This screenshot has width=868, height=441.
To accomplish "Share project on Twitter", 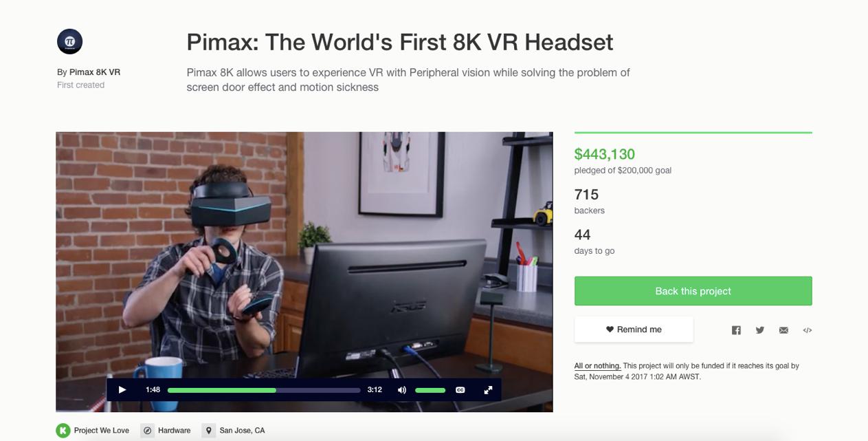I will coord(760,330).
